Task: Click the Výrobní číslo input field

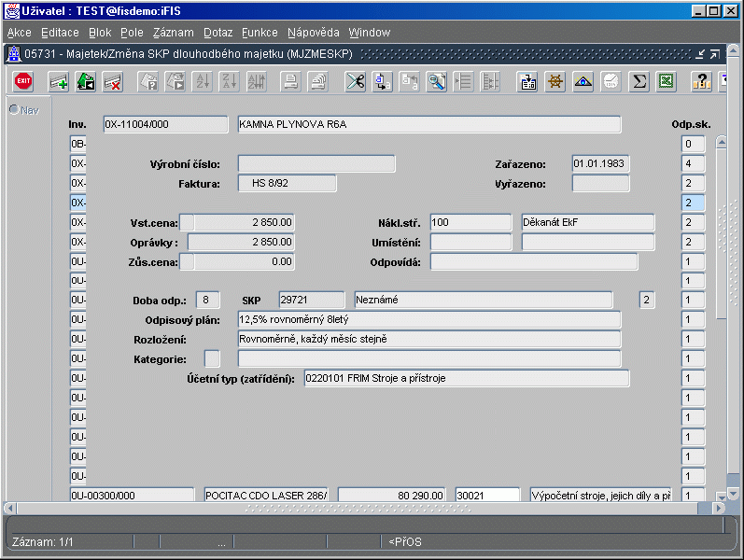Action: [x=316, y=164]
